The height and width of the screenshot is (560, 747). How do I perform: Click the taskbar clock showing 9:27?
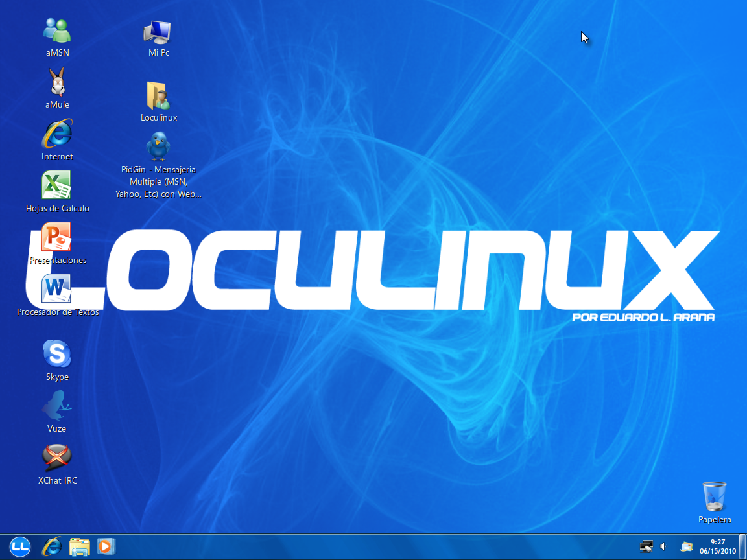point(717,546)
